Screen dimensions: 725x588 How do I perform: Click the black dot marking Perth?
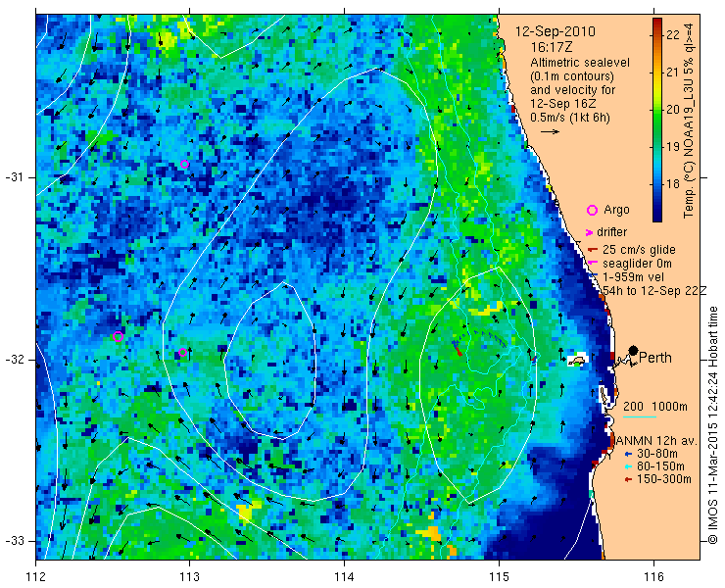634,350
